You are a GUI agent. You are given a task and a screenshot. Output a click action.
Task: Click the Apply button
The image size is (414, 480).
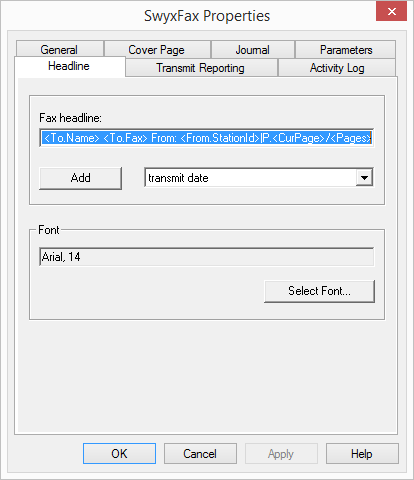(281, 453)
